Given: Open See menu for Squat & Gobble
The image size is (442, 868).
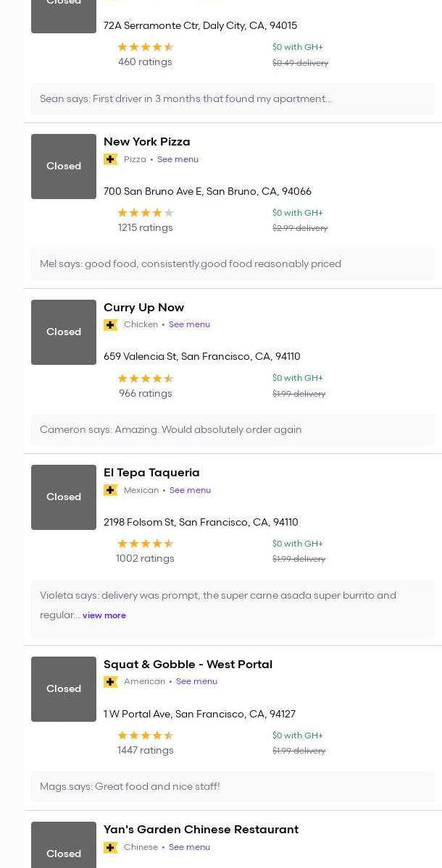Looking at the screenshot, I should [x=196, y=682].
